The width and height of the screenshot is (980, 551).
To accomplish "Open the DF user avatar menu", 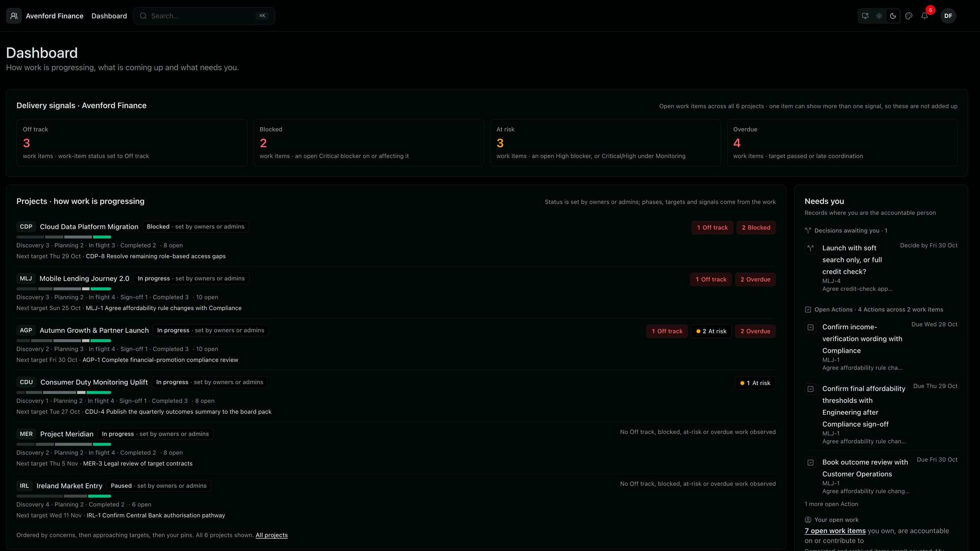I will tap(948, 16).
